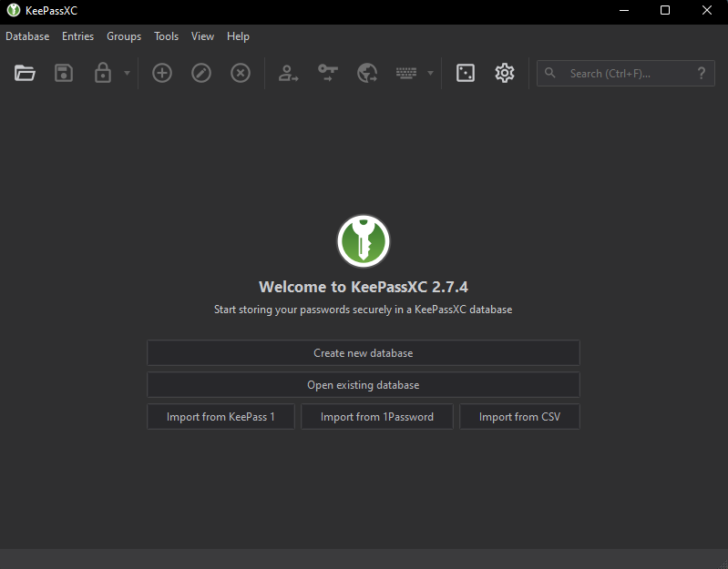Open the Groups menu
Viewport: 728px width, 569px height.
(x=124, y=36)
